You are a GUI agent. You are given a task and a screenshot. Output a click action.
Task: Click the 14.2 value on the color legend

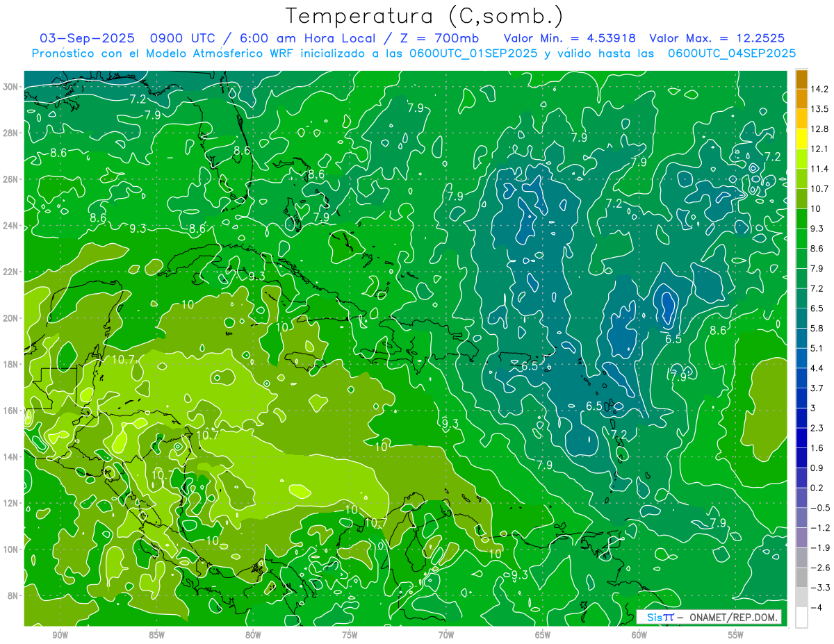[x=819, y=89]
